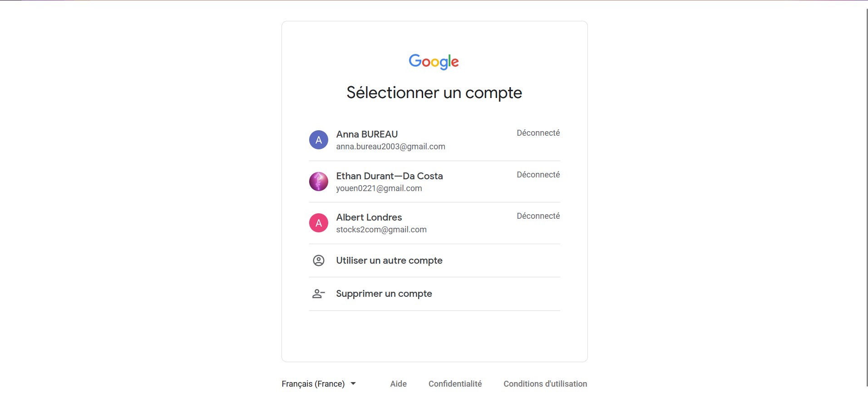Click the person icon beside Utiliser un autre compte
Viewport: 868px width, 398px height.
[x=319, y=260]
